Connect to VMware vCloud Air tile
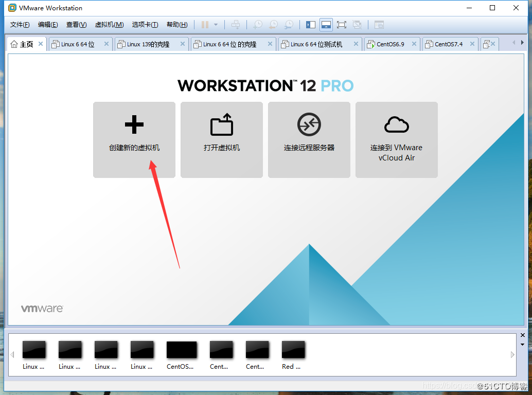 point(396,140)
